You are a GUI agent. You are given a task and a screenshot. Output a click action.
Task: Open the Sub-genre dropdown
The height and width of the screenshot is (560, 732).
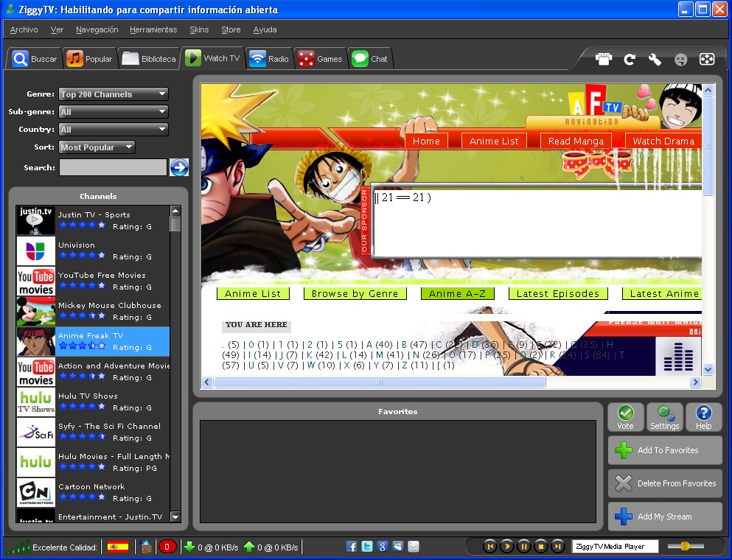tap(113, 111)
